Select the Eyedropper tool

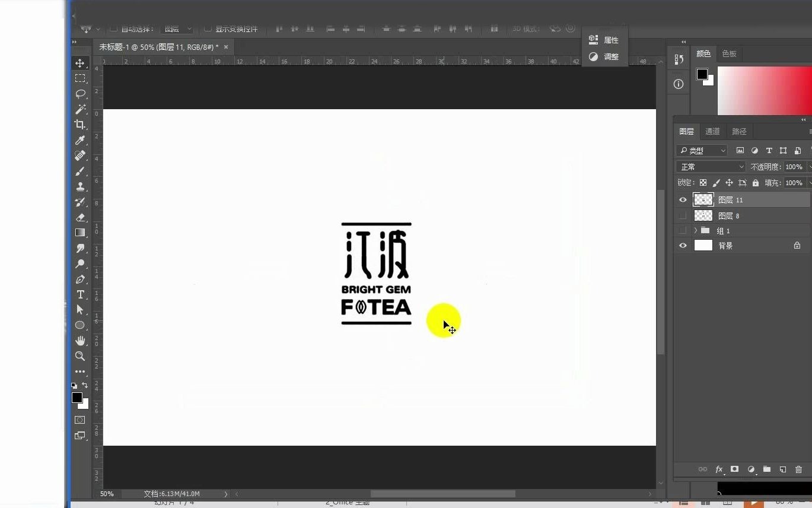pos(80,140)
